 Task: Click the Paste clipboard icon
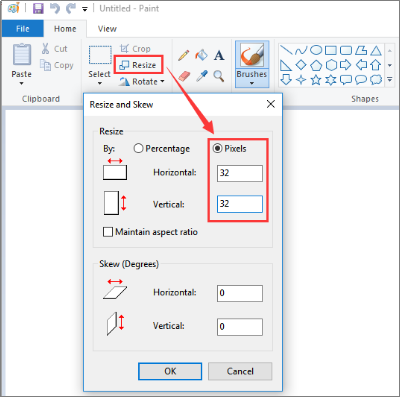[22, 54]
